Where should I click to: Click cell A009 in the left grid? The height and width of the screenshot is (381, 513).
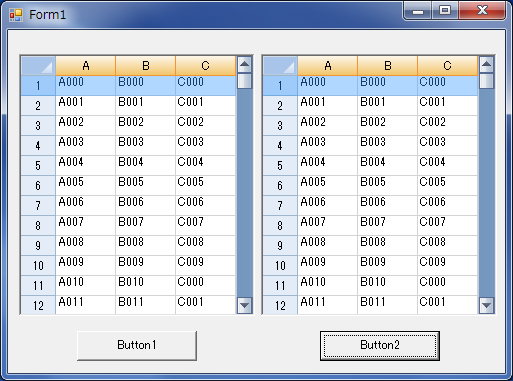(x=85, y=265)
